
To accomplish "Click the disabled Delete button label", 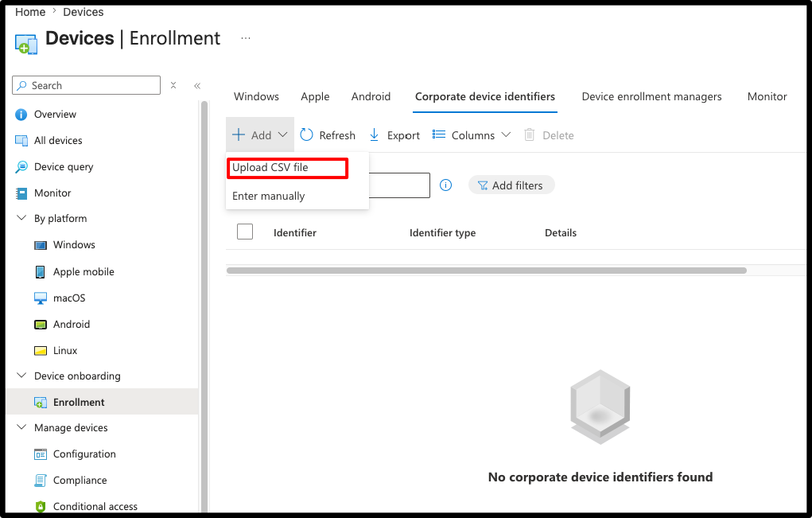I will [558, 135].
